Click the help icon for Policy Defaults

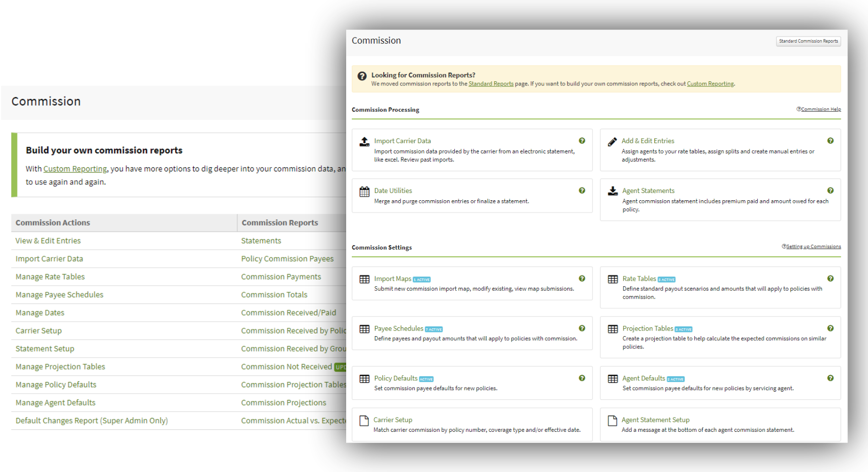[582, 378]
